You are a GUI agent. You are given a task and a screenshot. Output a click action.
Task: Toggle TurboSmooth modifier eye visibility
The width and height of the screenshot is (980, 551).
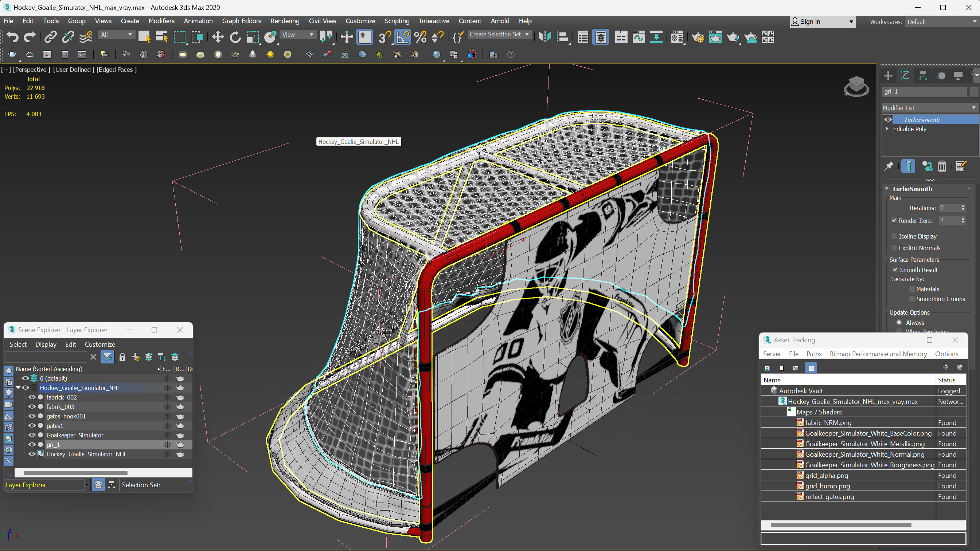(x=888, y=119)
